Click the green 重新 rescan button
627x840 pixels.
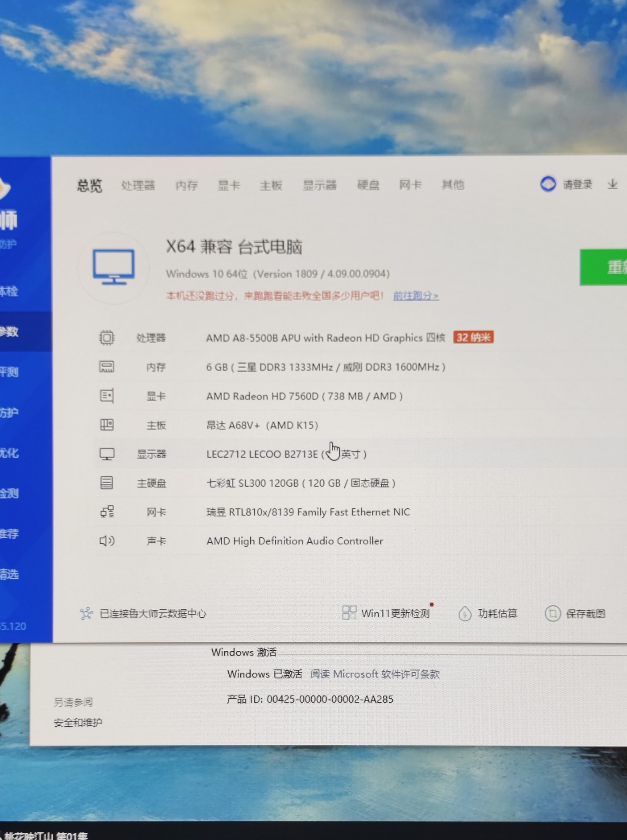click(x=603, y=267)
